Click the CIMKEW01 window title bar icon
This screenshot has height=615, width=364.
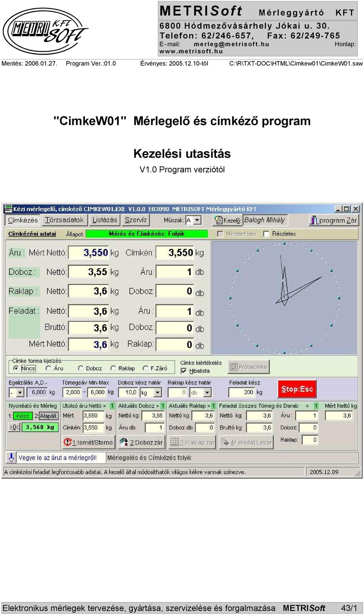(8, 209)
